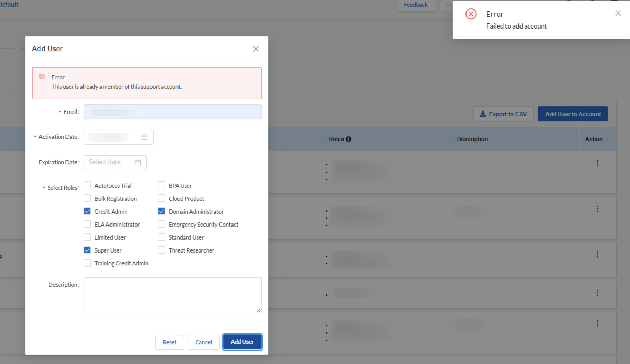Focus the Email input field
The image size is (630, 364).
tap(172, 112)
